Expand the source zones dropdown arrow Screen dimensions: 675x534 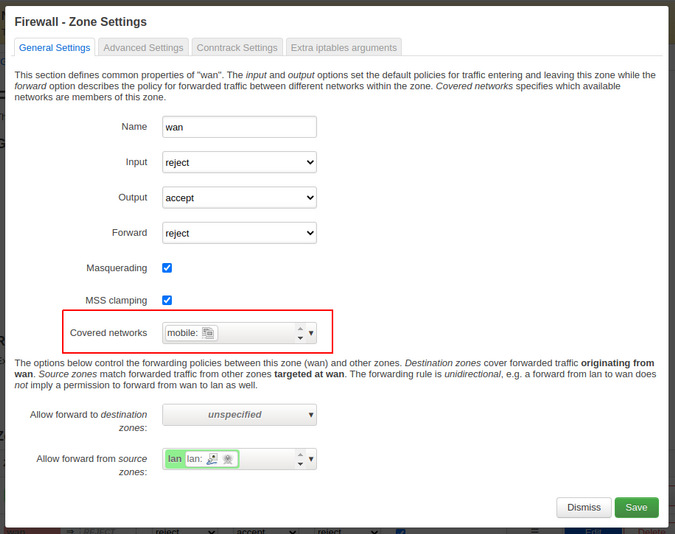[x=311, y=459]
